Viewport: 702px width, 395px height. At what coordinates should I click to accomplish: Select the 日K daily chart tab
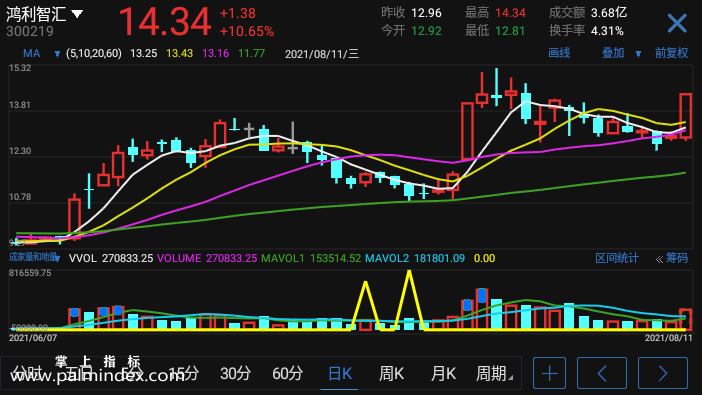[x=340, y=373]
